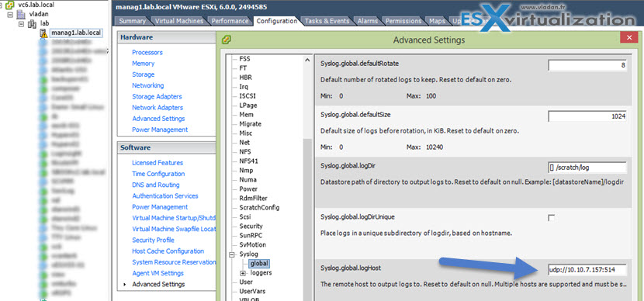Screen dimensions: 644x301
Task: Select ISCSI in settings tree
Action: [248, 96]
